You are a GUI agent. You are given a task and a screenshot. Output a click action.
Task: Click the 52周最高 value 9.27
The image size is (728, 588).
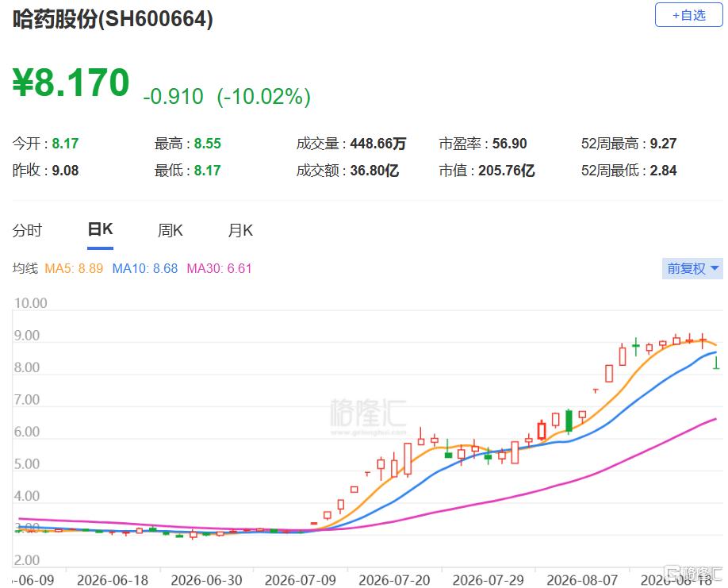click(x=663, y=144)
